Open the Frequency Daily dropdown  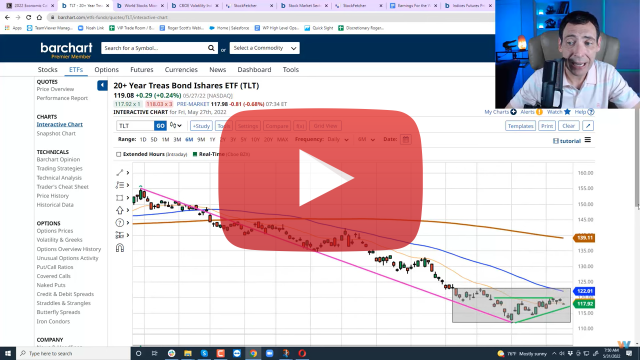[x=338, y=140]
